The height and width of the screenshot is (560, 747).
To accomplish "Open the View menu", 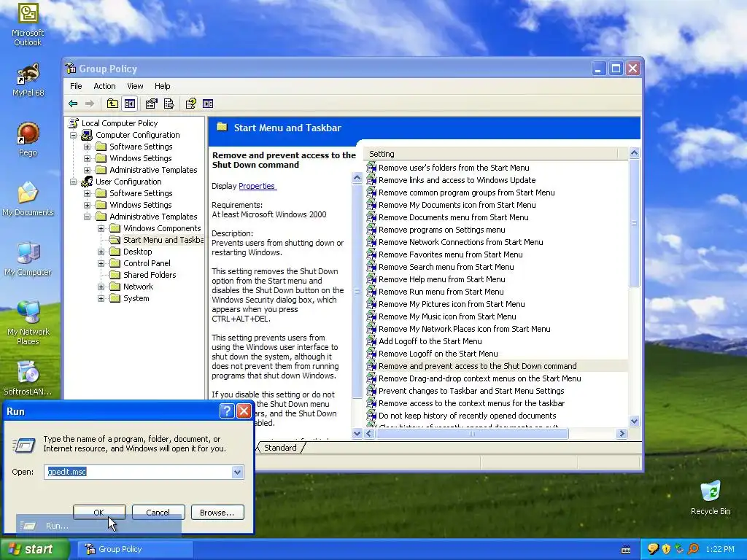I will click(x=135, y=86).
